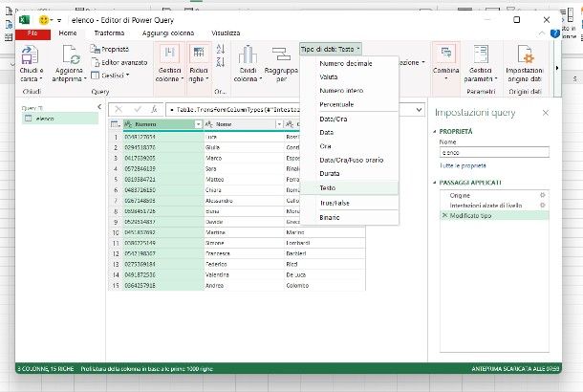Image resolution: width=583 pixels, height=392 pixels.
Task: Click the help shield icon
Action: pyautogui.click(x=554, y=33)
